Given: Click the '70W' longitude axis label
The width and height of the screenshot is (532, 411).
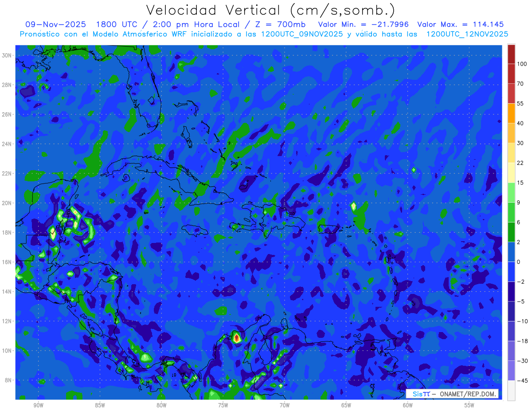Looking at the screenshot, I should click(285, 405).
